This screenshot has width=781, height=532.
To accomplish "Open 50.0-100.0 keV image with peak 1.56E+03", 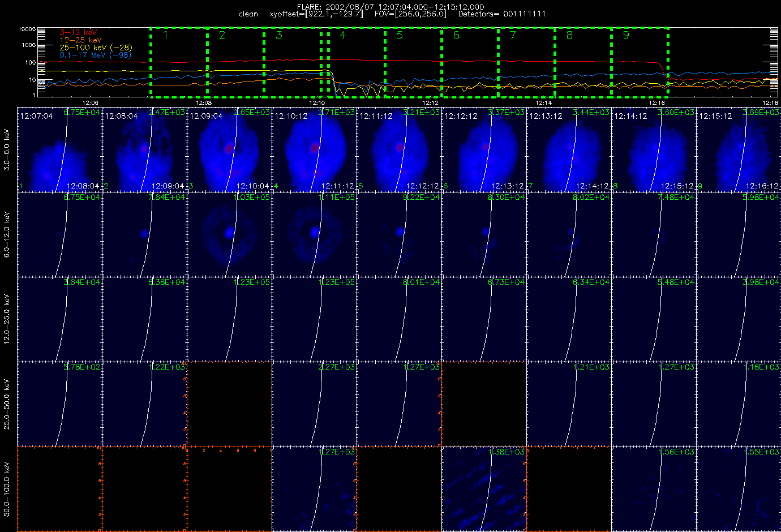I will pyautogui.click(x=654, y=488).
